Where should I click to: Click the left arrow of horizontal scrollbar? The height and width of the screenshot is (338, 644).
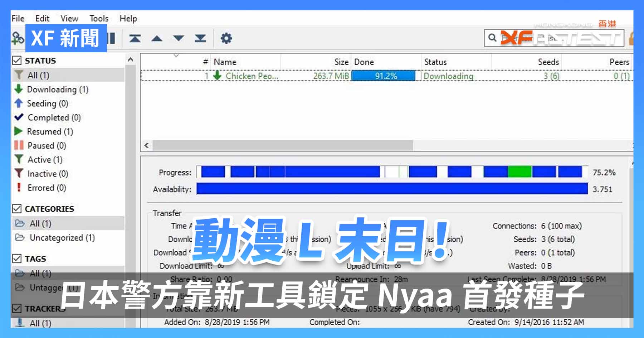tap(146, 145)
